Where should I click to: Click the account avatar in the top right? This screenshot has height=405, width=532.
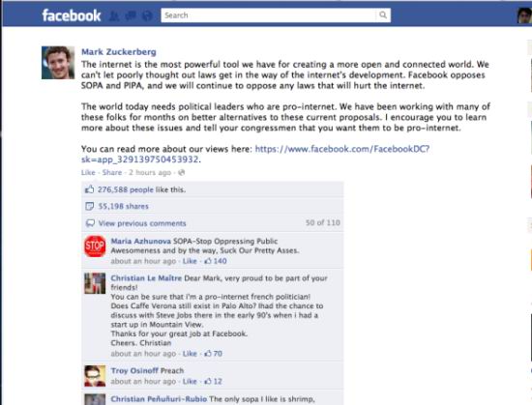[524, 15]
